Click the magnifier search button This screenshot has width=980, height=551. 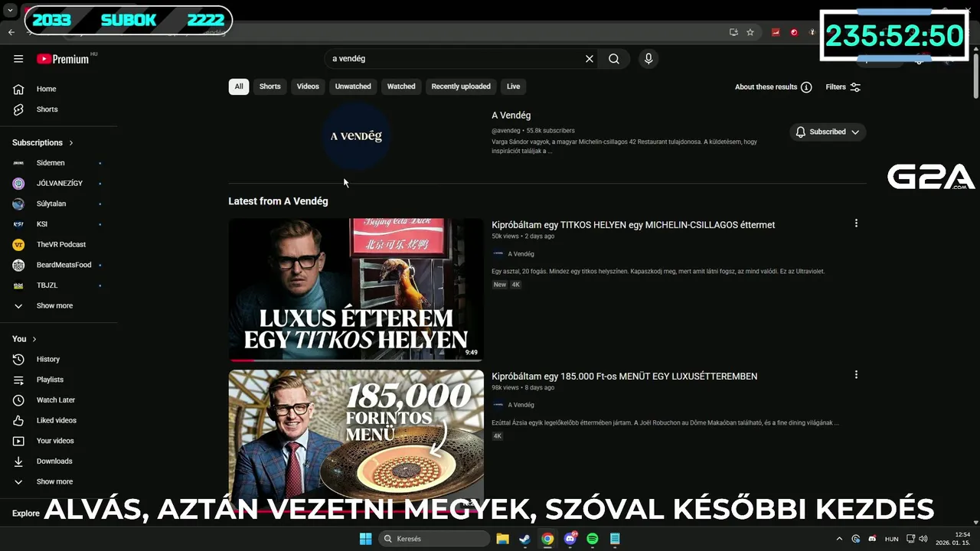tap(614, 59)
